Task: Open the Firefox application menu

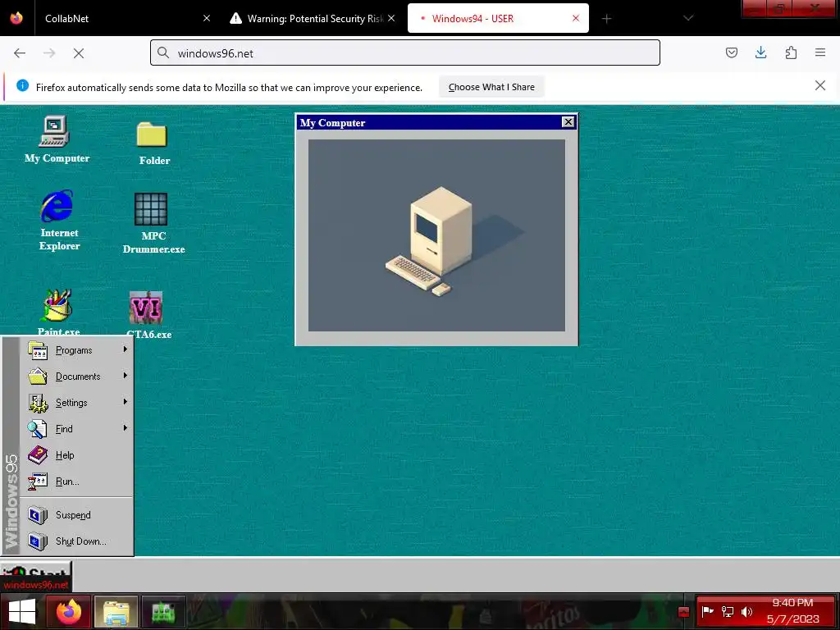Action: click(820, 52)
